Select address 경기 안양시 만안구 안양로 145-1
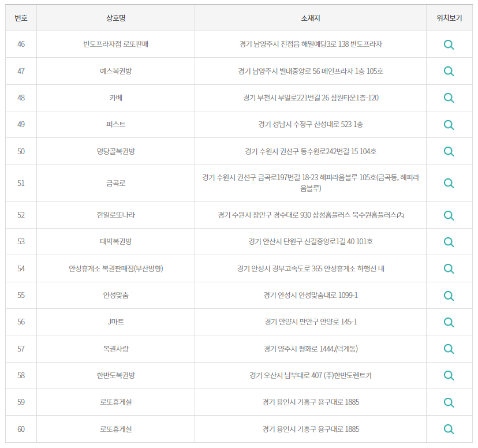The width and height of the screenshot is (478, 448). (x=311, y=322)
